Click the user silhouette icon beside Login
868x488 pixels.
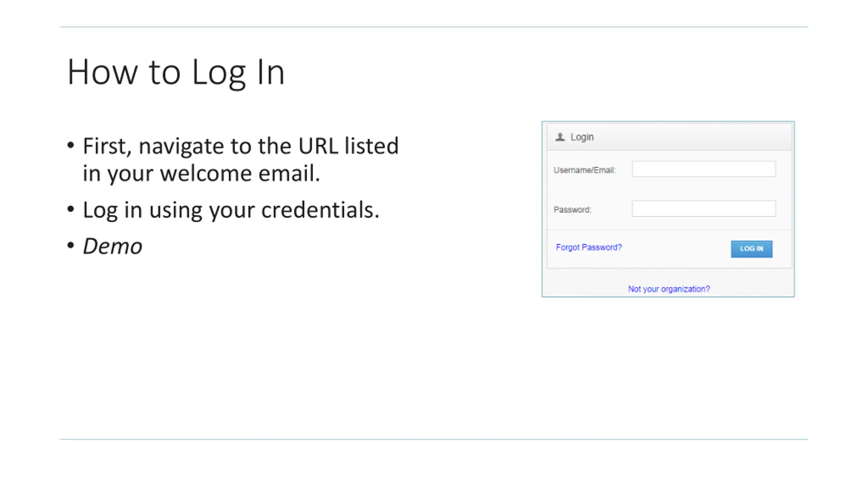(x=560, y=137)
